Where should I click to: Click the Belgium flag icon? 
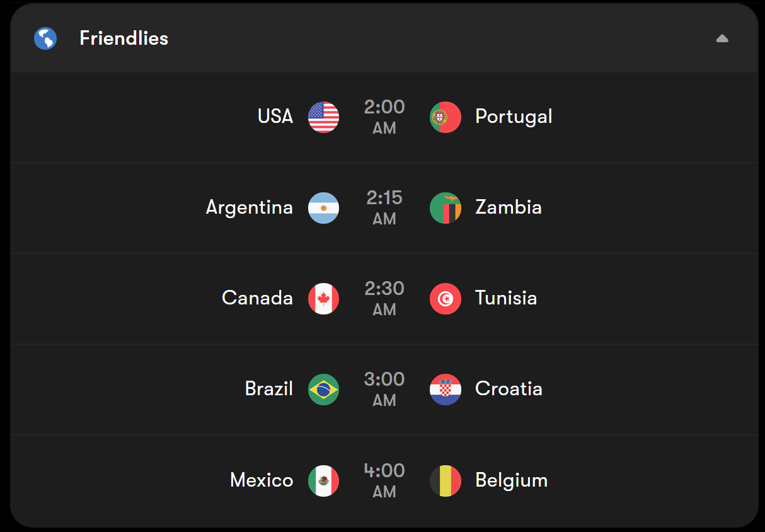pos(446,481)
